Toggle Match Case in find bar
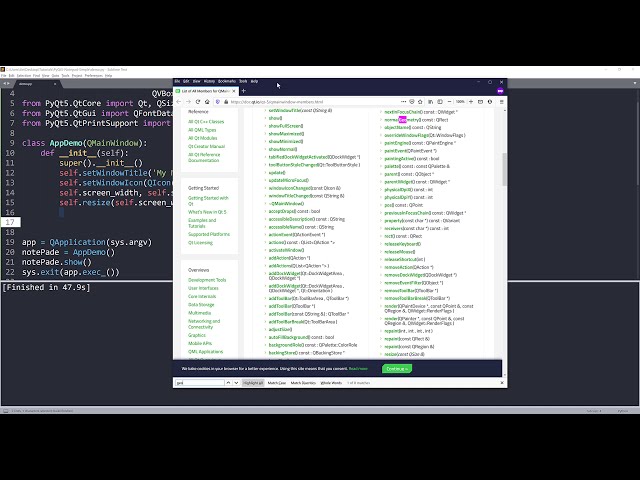 276,383
